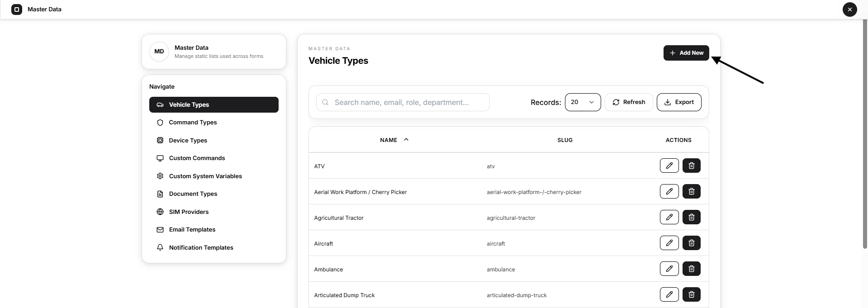
Task: Select the 'Ambulance' name cell
Action: [328, 270]
